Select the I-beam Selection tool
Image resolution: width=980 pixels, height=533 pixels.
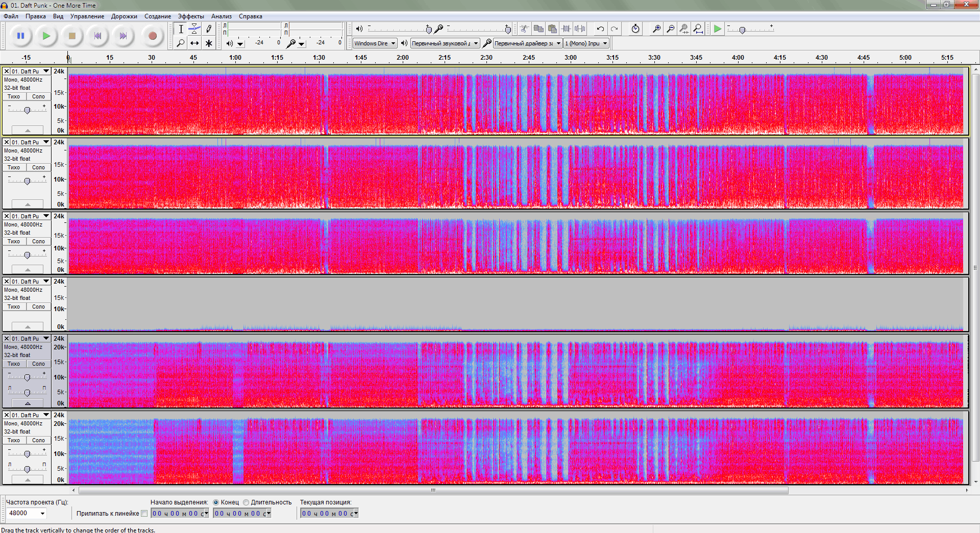(x=181, y=29)
